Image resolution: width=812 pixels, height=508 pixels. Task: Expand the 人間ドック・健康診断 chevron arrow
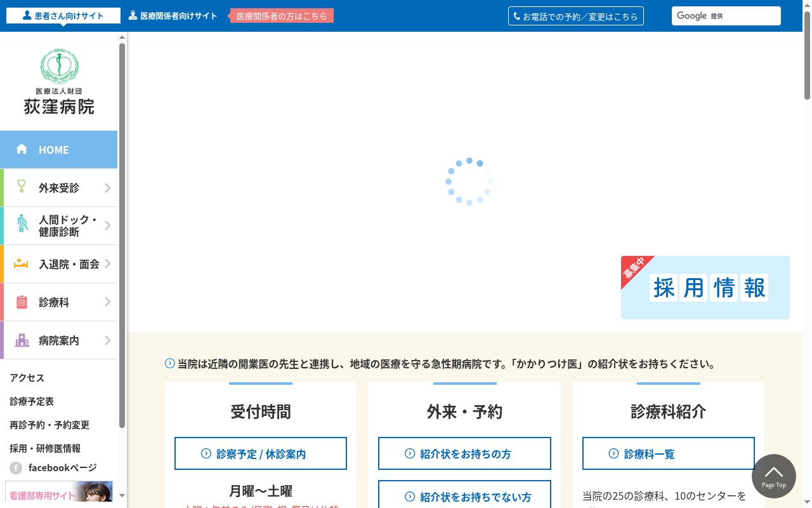tap(107, 225)
